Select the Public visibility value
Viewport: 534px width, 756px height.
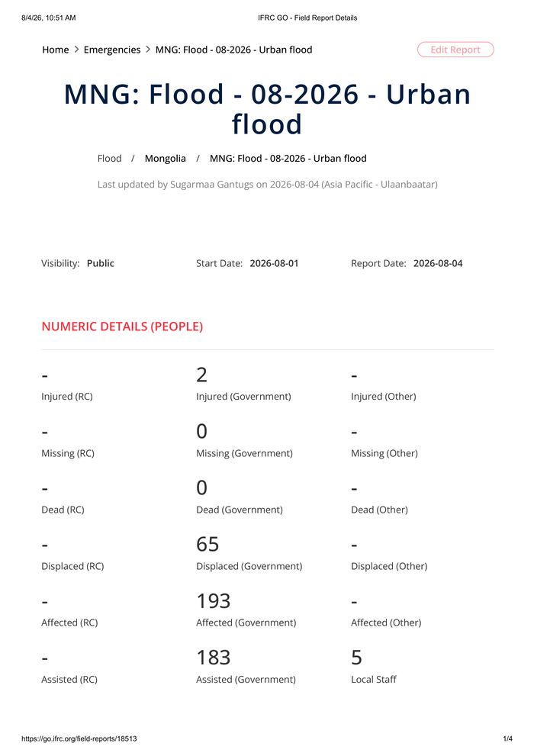pos(100,263)
